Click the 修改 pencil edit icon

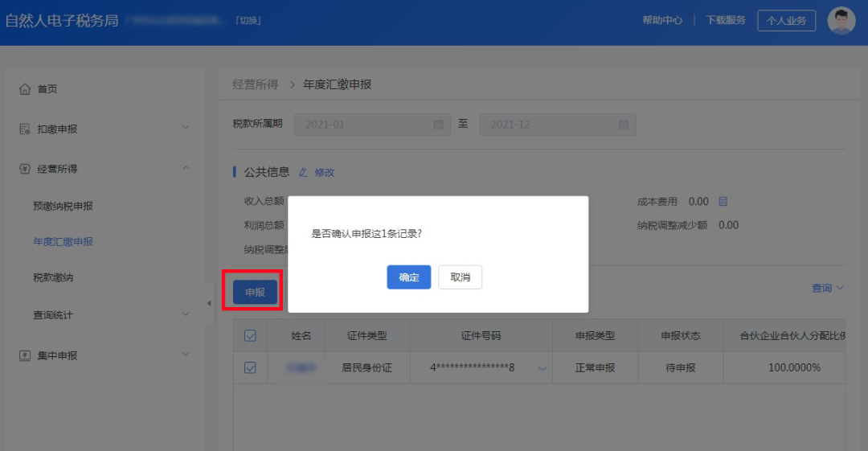pyautogui.click(x=303, y=172)
